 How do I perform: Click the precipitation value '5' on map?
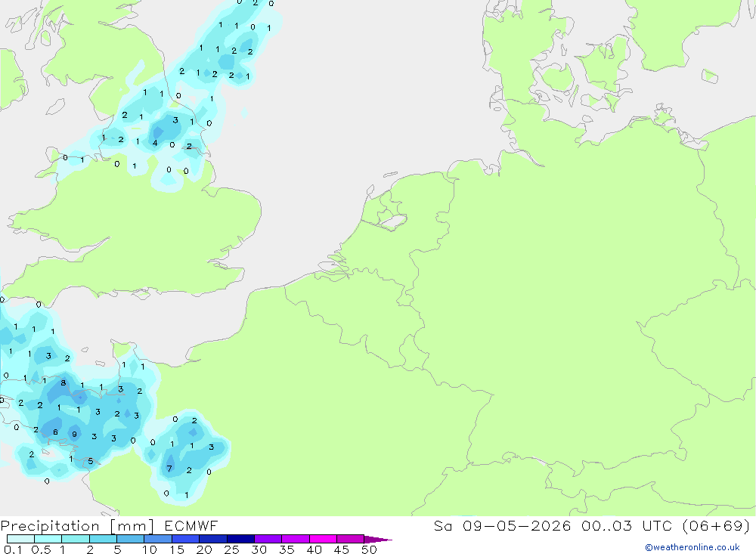pos(90,462)
